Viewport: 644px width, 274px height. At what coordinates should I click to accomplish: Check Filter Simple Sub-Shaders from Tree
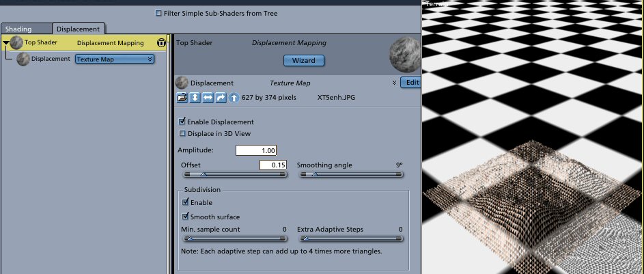tap(159, 13)
